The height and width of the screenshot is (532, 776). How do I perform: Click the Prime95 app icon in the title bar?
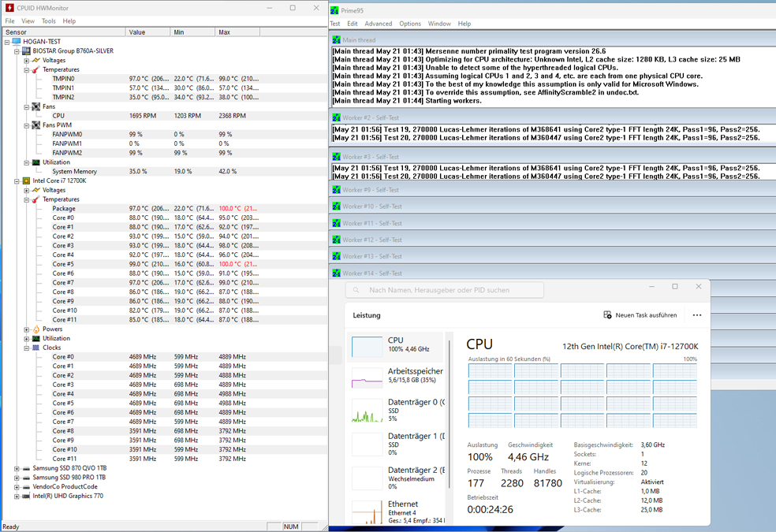pyautogui.click(x=335, y=10)
